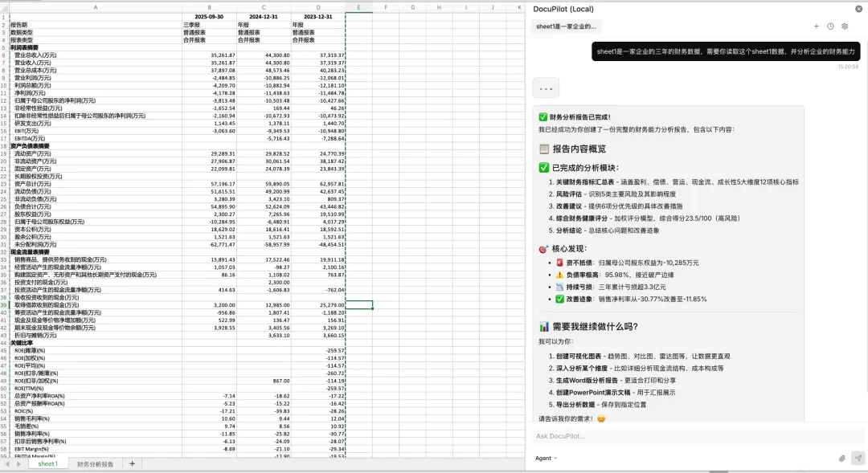
Task: Send the message with the paper plane icon
Action: tap(858, 458)
